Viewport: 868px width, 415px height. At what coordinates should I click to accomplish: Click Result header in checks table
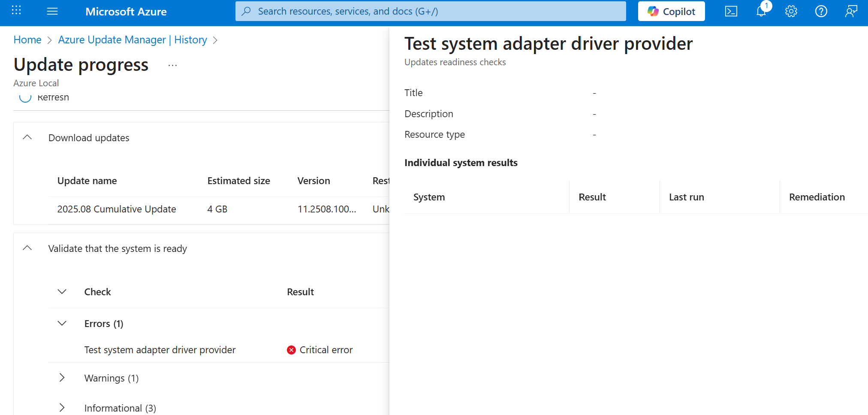(x=301, y=292)
